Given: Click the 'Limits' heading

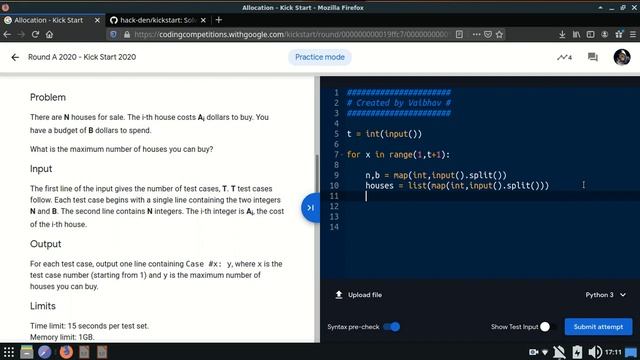Looking at the screenshot, I should point(42,306).
